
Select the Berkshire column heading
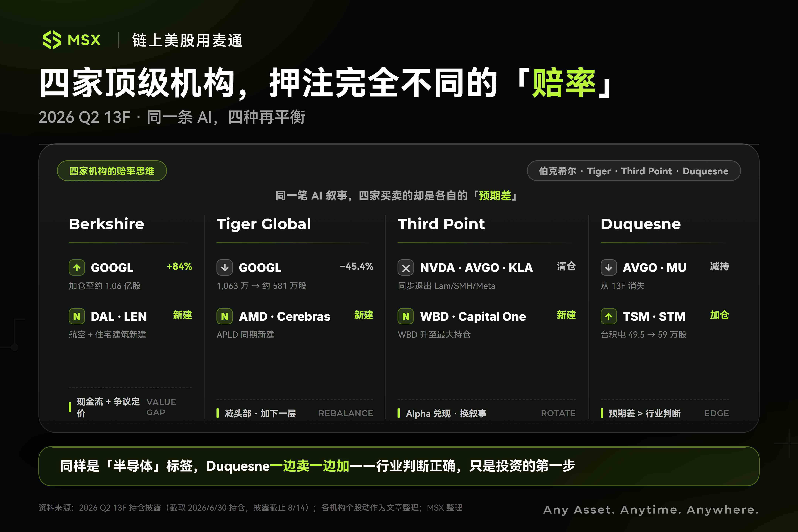pos(107,224)
